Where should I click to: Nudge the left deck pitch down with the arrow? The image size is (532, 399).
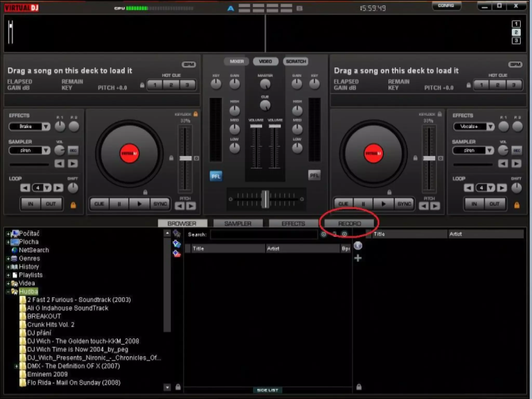point(180,206)
